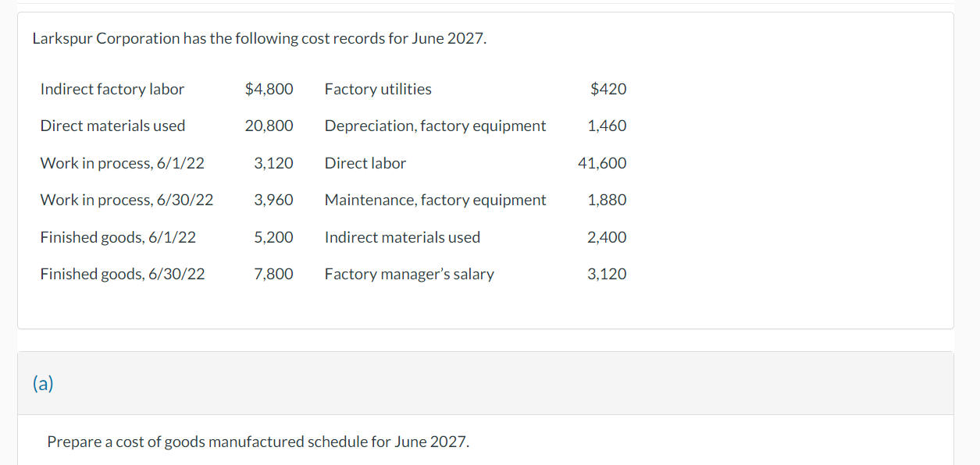This screenshot has height=465, width=980.
Task: Click Maintenance, factory equipment label
Action: pos(435,200)
